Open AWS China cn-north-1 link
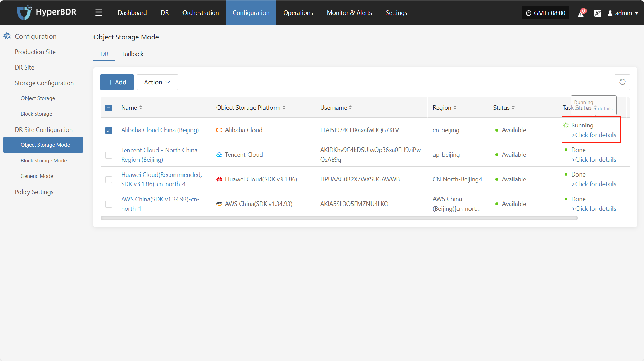The width and height of the screenshot is (644, 361). [x=160, y=204]
